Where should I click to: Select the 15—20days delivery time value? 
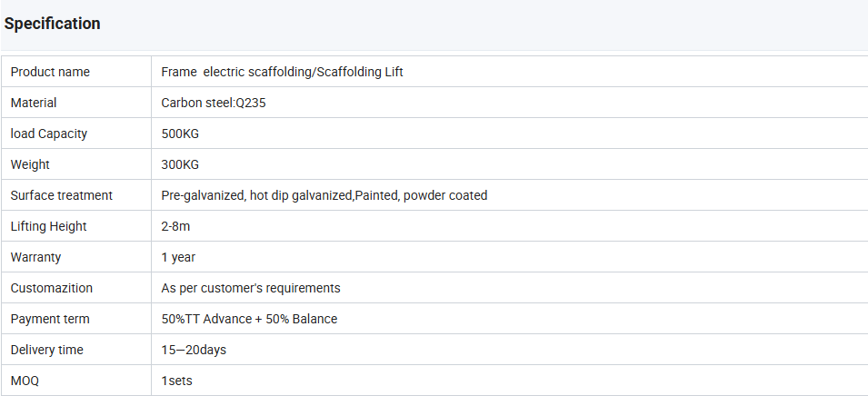coord(194,350)
